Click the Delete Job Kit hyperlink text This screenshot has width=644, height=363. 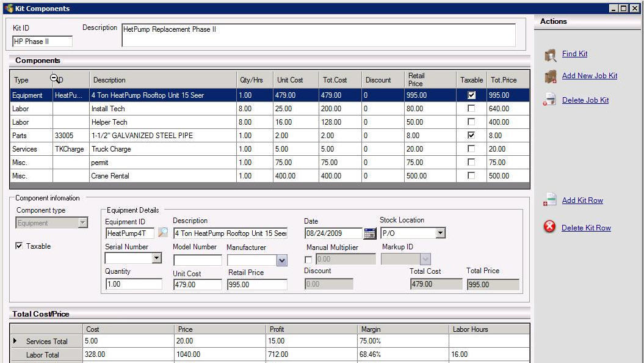[x=585, y=100]
